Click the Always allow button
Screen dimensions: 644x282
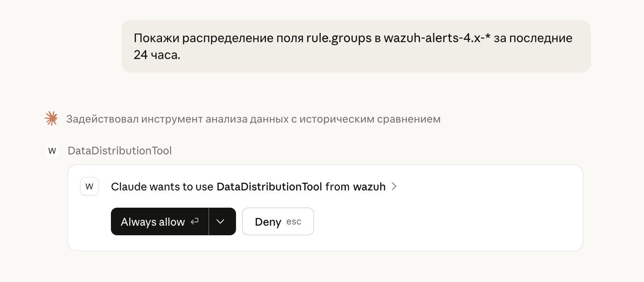(x=160, y=221)
